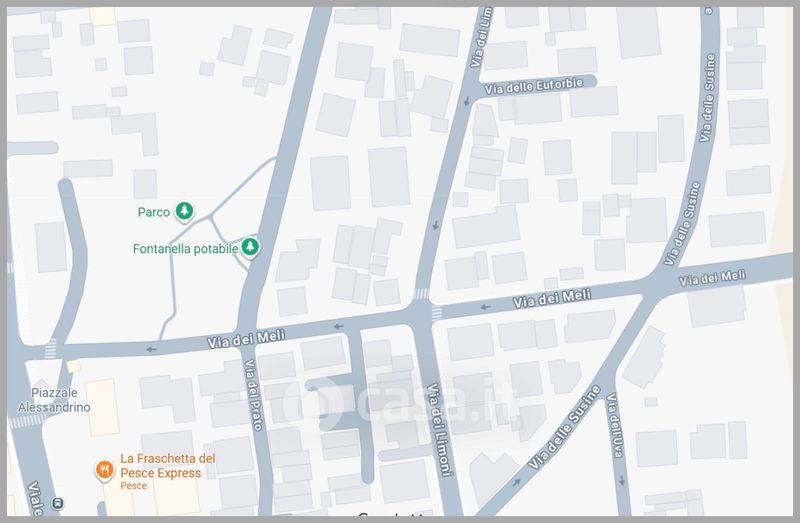Click the beige building beside Piazzale Alessandrino
This screenshot has height=523, width=800.
click(102, 407)
